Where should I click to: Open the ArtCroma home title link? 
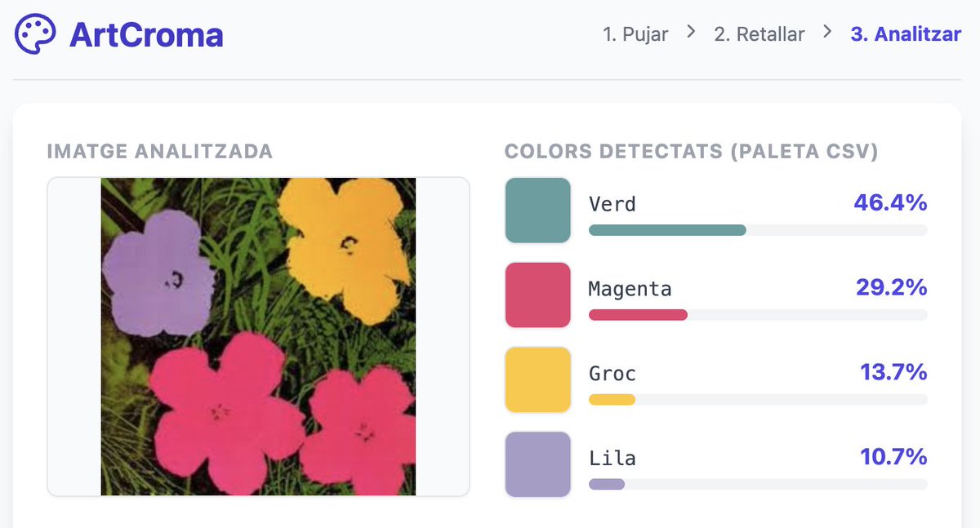[x=146, y=34]
